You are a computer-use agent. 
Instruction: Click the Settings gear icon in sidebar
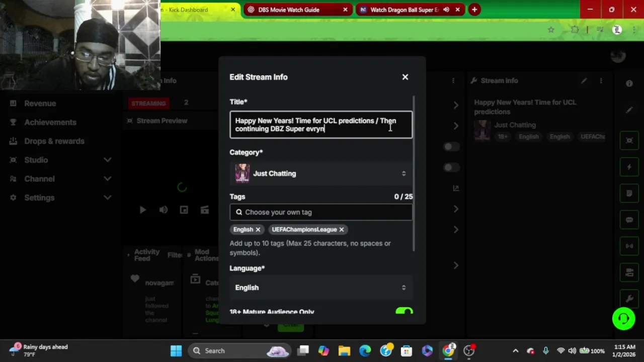click(14, 198)
